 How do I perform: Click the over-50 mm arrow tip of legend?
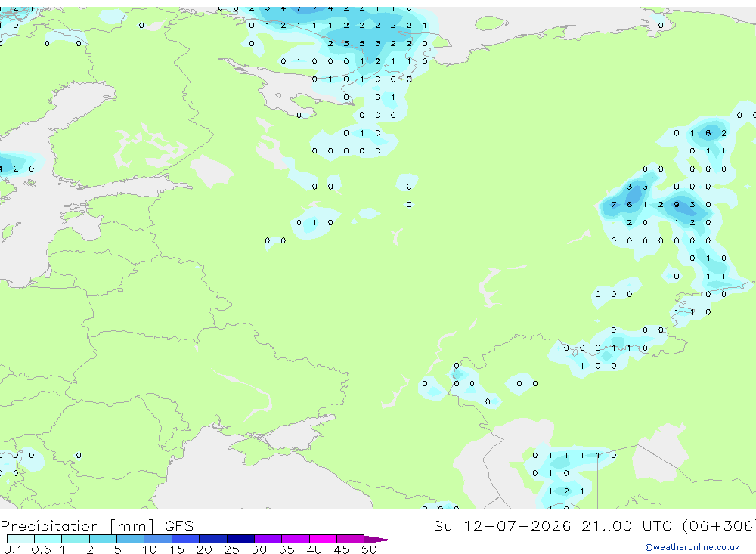pos(378,539)
